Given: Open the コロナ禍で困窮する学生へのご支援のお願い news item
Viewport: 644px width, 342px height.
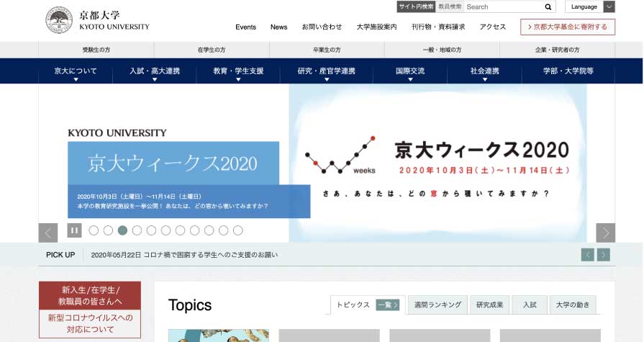Looking at the screenshot, I should (184, 255).
